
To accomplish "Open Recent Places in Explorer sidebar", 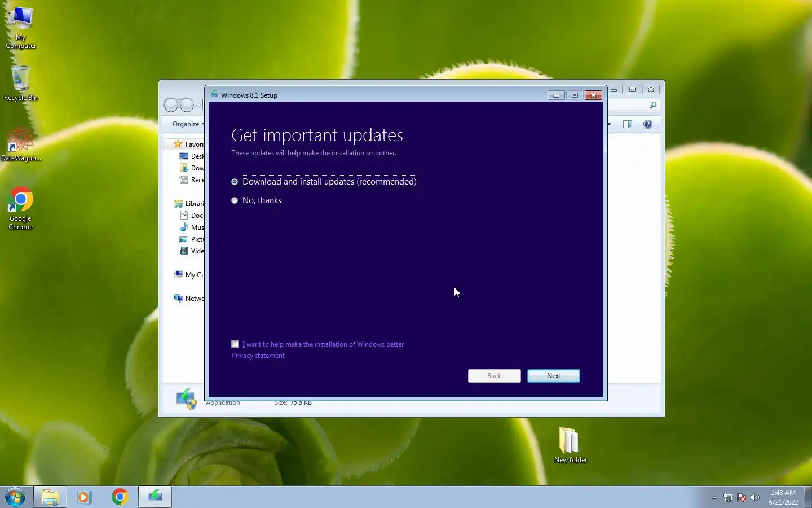I will pos(192,180).
